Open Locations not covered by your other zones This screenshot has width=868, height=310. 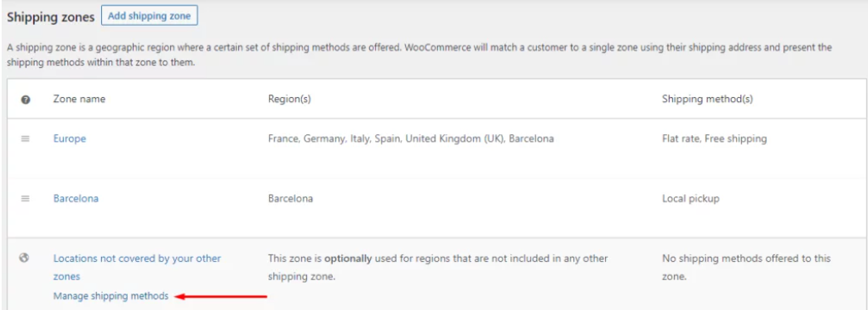click(137, 267)
